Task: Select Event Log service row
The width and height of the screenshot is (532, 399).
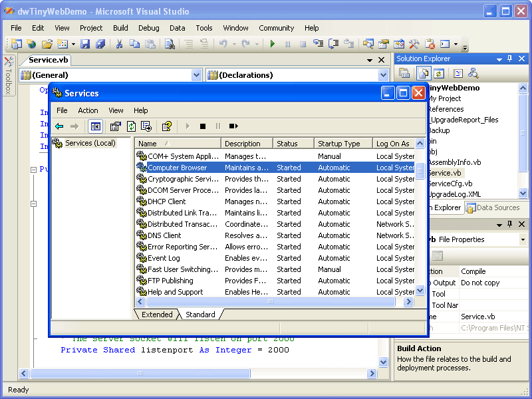Action: tap(275, 258)
